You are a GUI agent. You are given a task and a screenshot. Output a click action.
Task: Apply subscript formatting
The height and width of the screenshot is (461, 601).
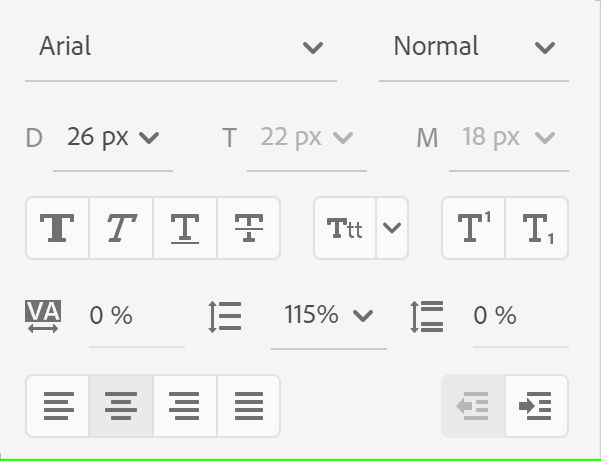pyautogui.click(x=537, y=228)
